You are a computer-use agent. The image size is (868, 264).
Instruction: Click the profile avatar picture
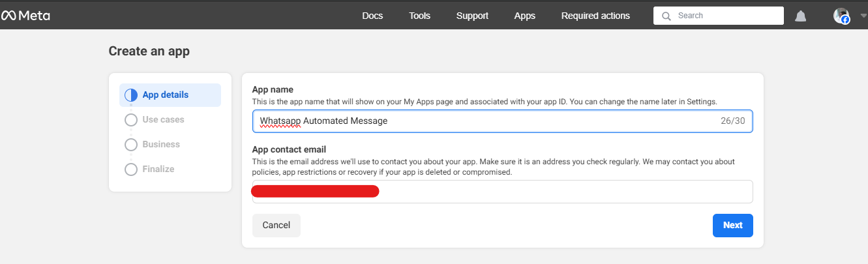841,16
